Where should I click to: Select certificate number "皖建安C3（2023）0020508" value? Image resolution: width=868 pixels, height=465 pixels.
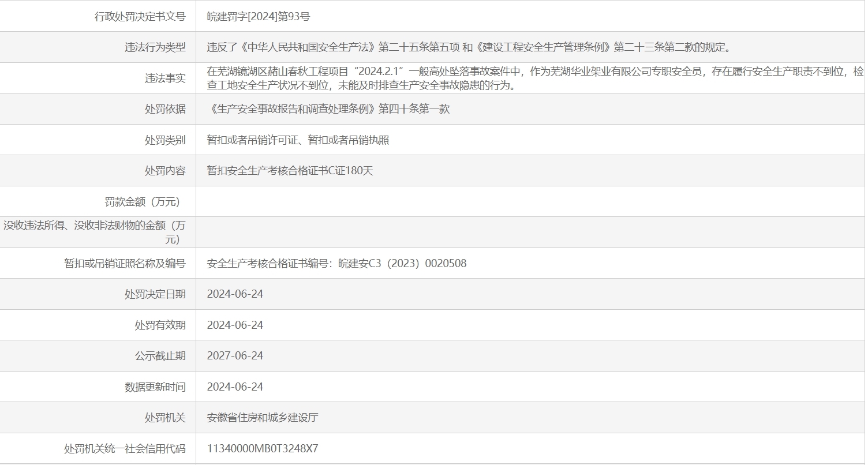402,263
